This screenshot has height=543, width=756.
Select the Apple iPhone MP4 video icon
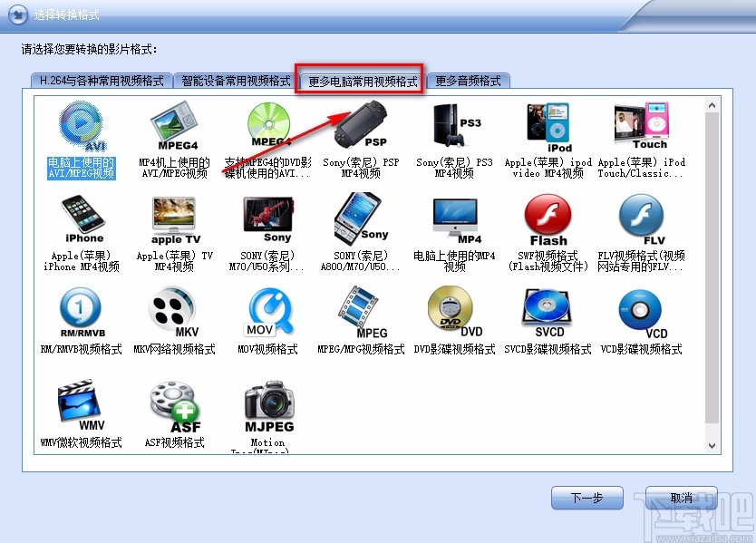[x=82, y=219]
